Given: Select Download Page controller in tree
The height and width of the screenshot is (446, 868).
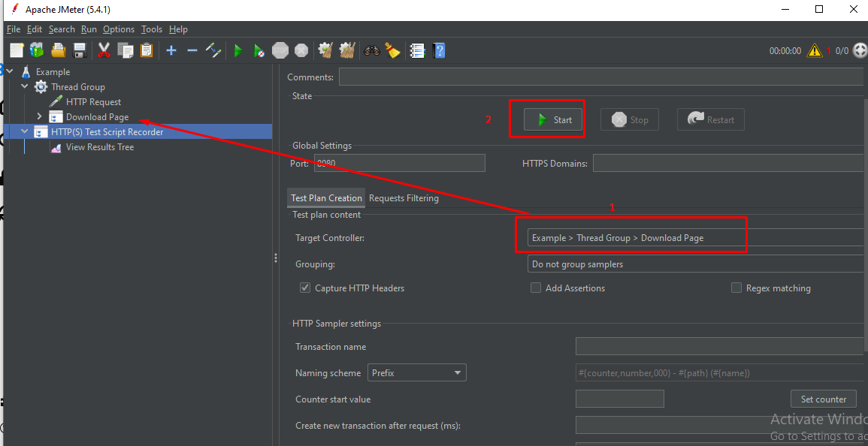Looking at the screenshot, I should click(98, 117).
